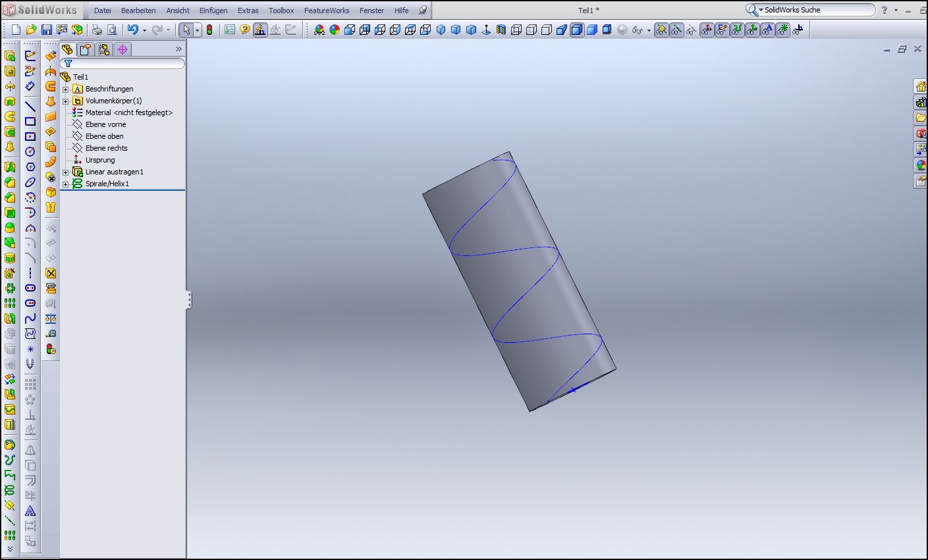Viewport: 928px width, 560px height.
Task: Open the FeatureWorks menu
Action: tap(327, 11)
